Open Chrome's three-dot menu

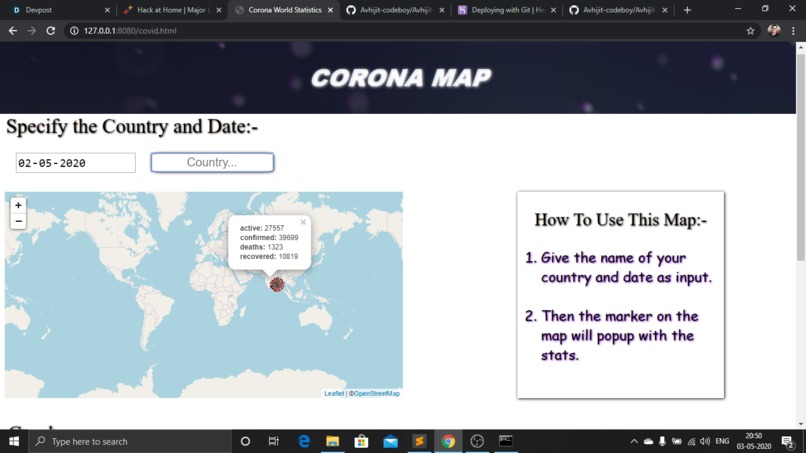click(794, 31)
